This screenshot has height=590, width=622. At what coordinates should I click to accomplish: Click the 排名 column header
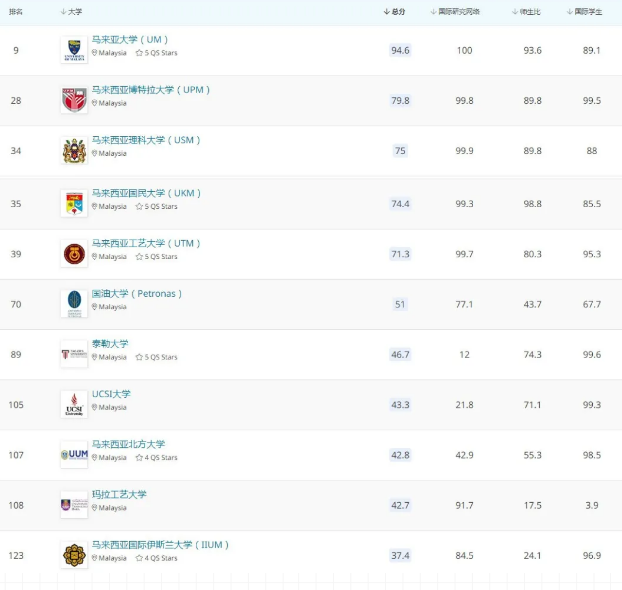[16, 12]
